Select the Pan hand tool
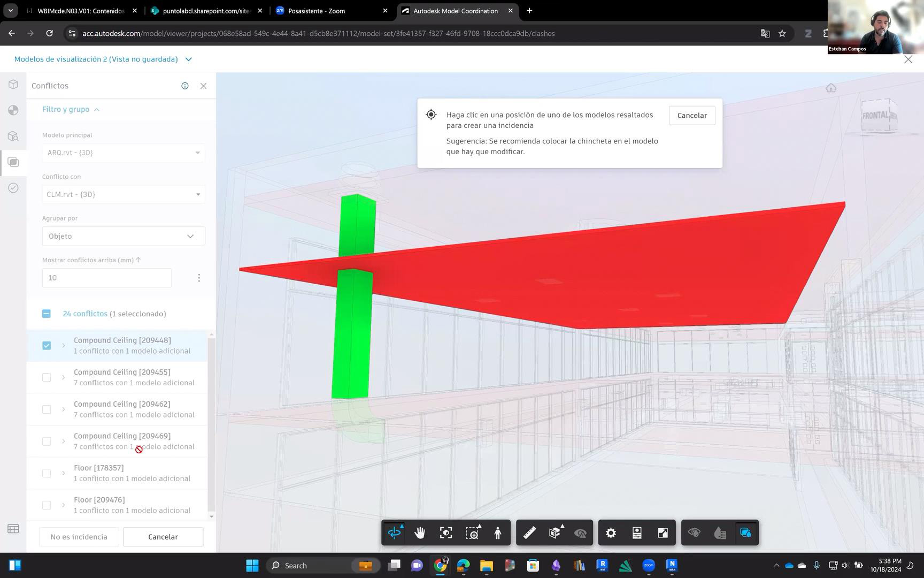 tap(420, 533)
